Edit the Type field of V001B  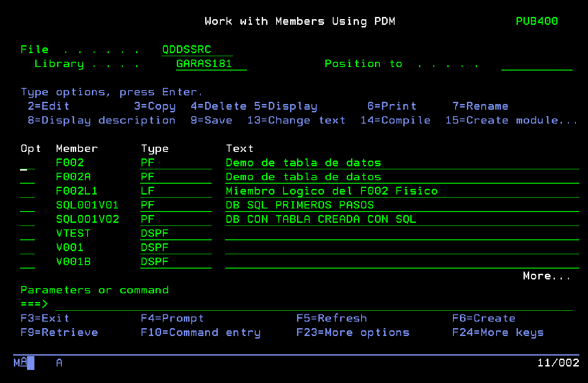176,262
